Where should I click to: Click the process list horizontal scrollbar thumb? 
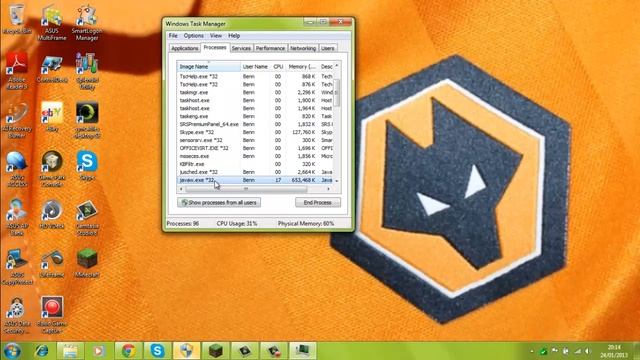coord(246,189)
